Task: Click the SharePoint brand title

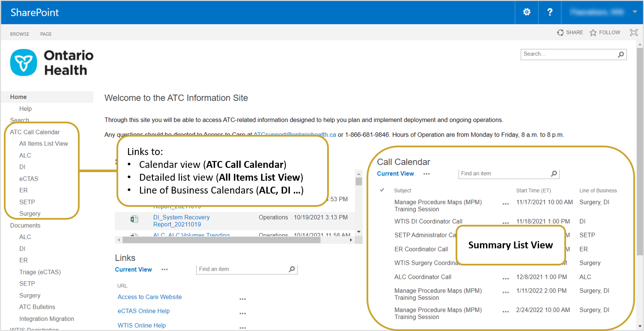Action: pos(35,12)
